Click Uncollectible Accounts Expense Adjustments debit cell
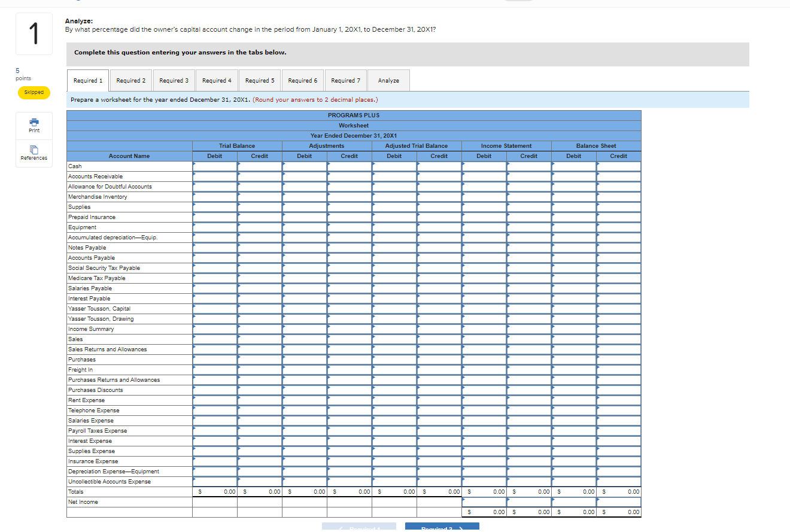790x532 pixels. tap(305, 482)
